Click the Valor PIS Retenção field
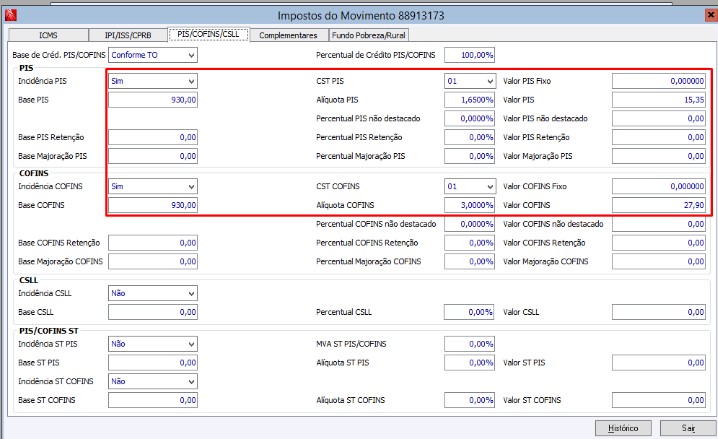The height and width of the screenshot is (439, 718). click(x=659, y=137)
